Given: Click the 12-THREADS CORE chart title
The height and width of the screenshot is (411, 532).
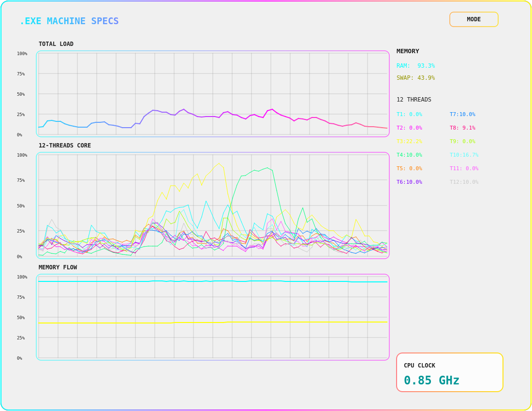Looking at the screenshot, I should tap(65, 146).
